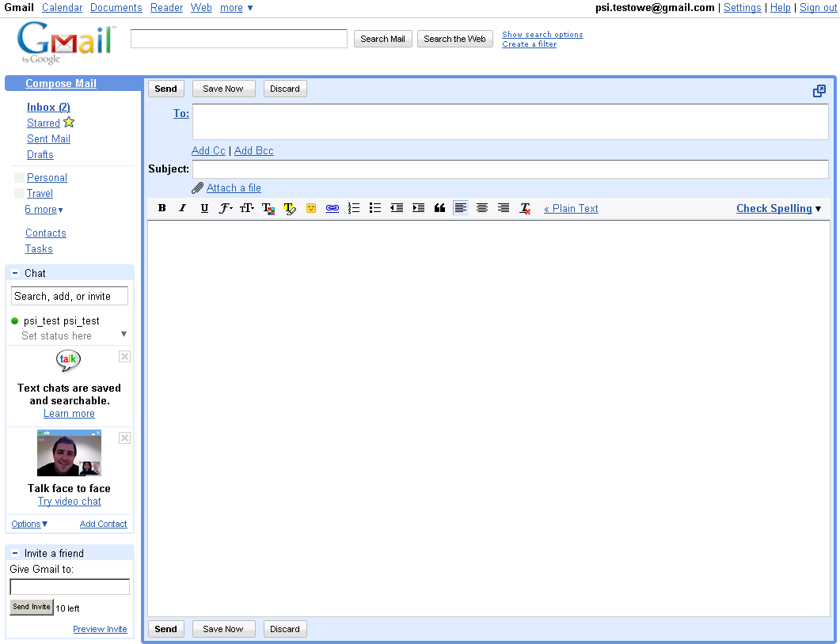Viewport: 840px width, 644px height.
Task: Click the Give Gmail to email field
Action: [70, 587]
